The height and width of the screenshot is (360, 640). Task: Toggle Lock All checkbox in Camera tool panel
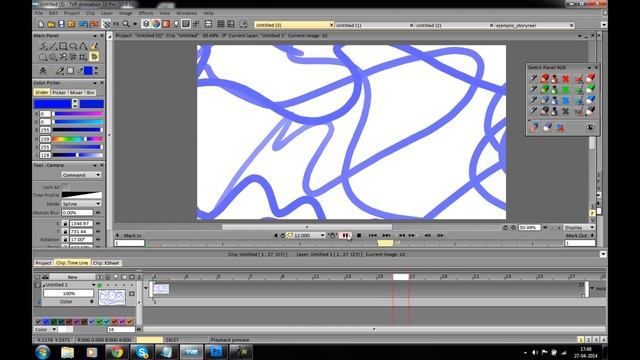click(65, 187)
